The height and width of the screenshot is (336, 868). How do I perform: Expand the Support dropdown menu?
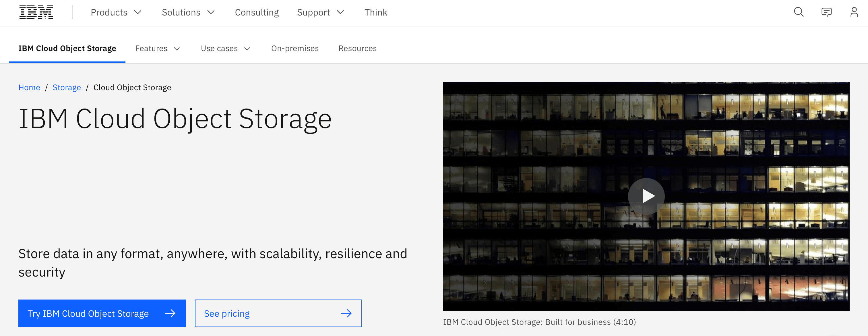click(x=320, y=12)
